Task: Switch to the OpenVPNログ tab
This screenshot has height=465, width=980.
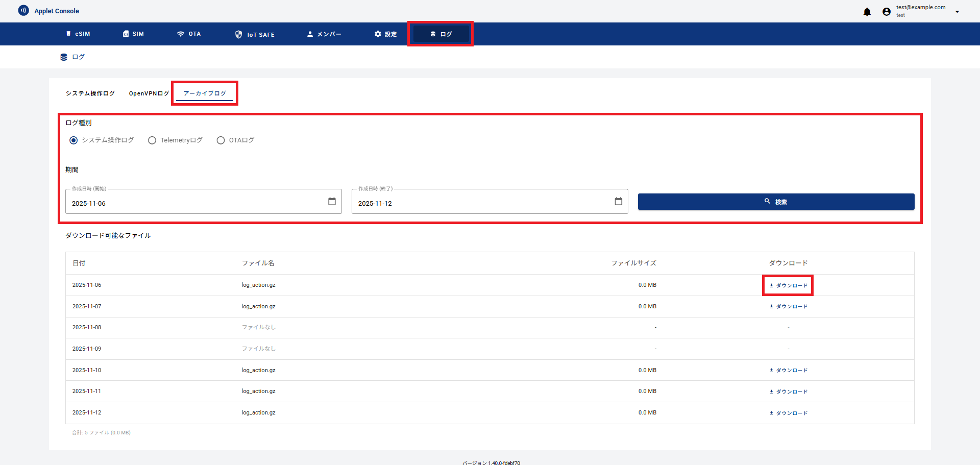Action: pyautogui.click(x=149, y=93)
